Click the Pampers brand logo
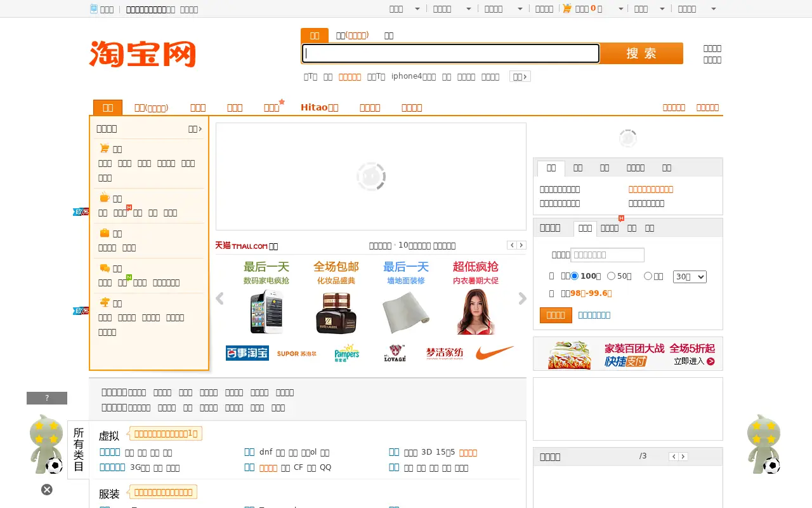Viewport: 812px width, 508px height. tap(347, 354)
